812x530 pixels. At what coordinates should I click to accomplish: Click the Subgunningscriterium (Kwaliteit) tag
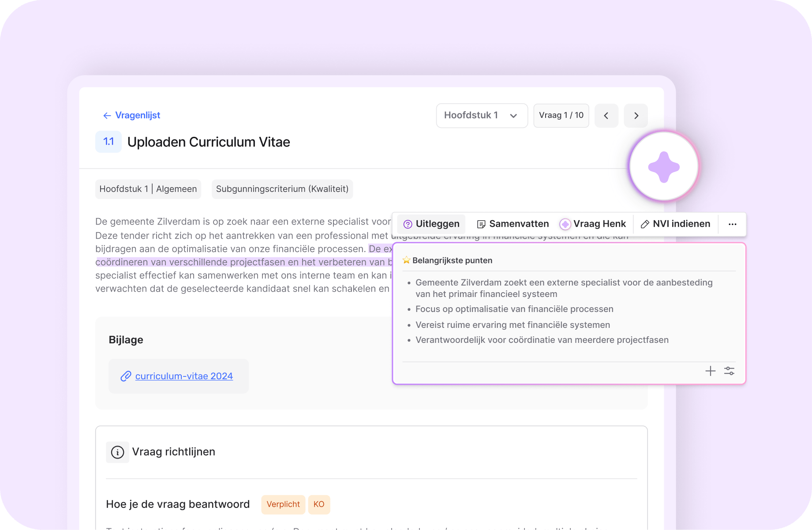(x=282, y=189)
